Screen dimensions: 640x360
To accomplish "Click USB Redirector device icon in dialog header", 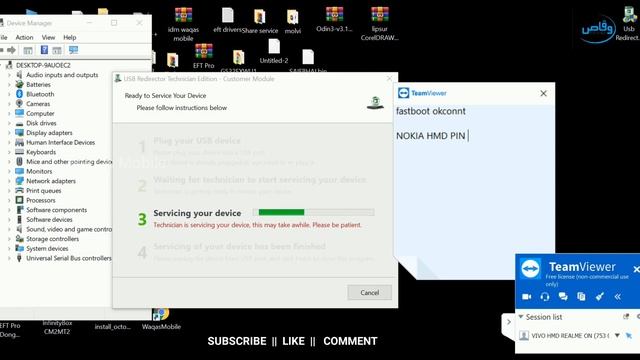I will (375, 102).
